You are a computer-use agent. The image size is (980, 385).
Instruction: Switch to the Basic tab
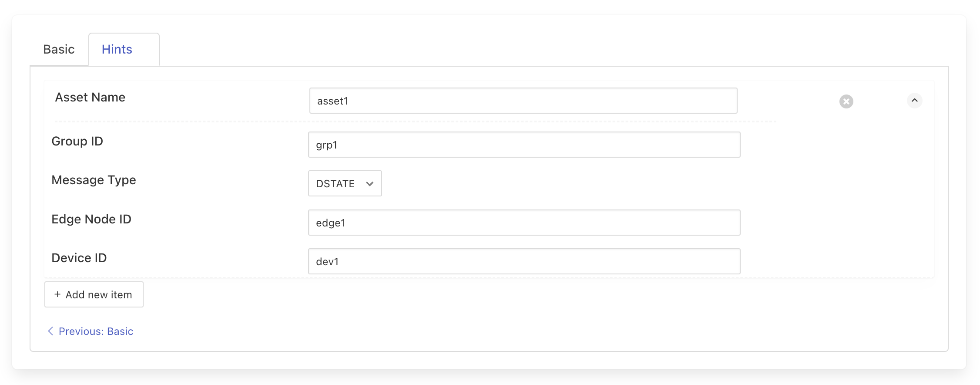58,49
